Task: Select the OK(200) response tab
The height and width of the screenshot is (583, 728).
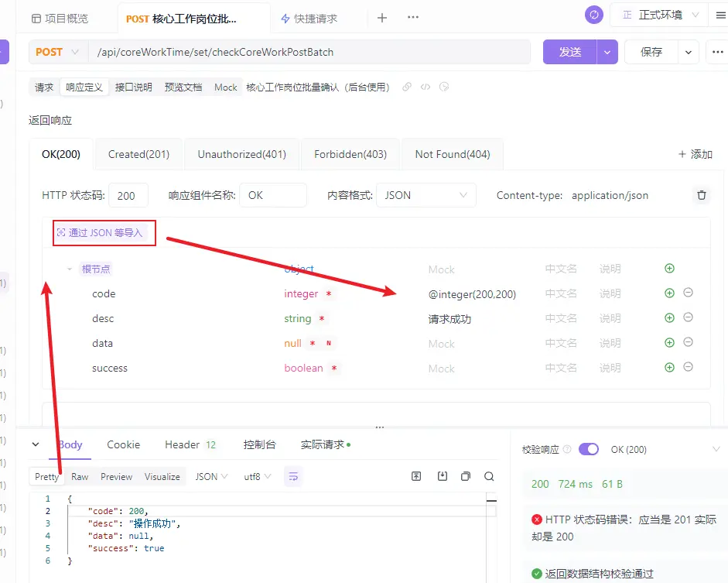Action: (61, 154)
